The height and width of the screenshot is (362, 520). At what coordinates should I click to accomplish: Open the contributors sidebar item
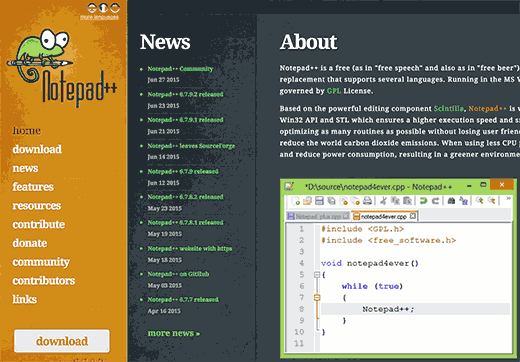point(44,281)
